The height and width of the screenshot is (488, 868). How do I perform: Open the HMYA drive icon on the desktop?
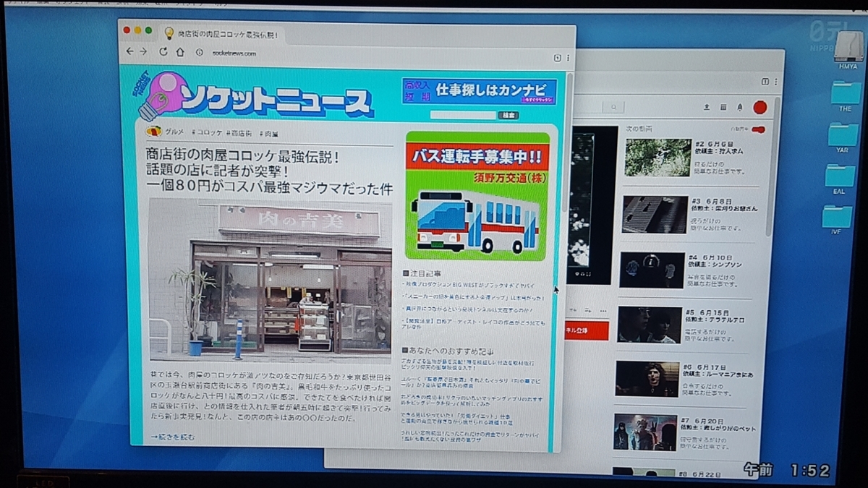[848, 51]
